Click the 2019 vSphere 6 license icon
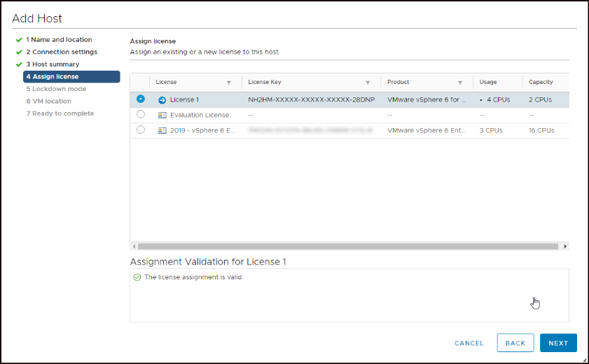 [162, 130]
